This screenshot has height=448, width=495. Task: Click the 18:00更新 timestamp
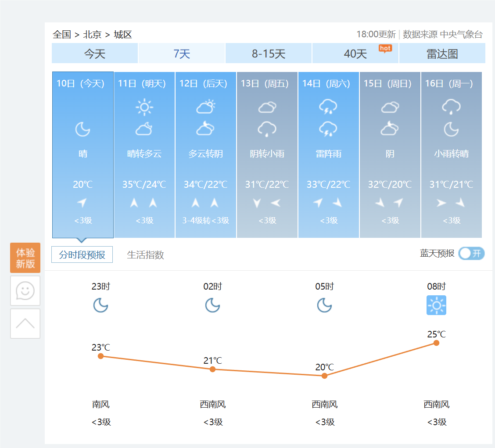(x=376, y=34)
